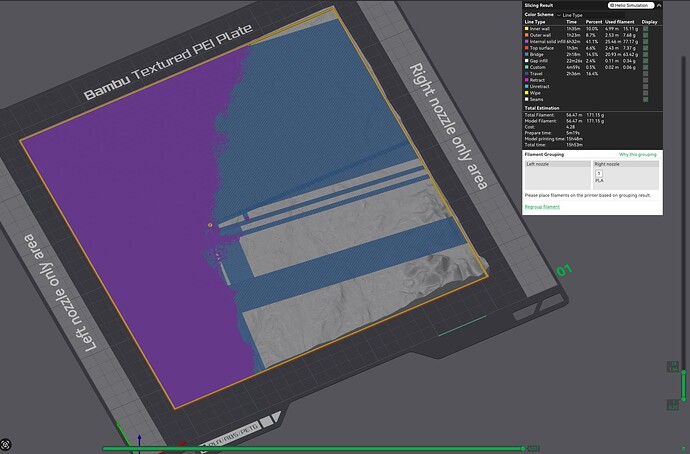Screen dimensions: 690x454
Task: Click the Total Estimation heading
Action: pos(542,108)
